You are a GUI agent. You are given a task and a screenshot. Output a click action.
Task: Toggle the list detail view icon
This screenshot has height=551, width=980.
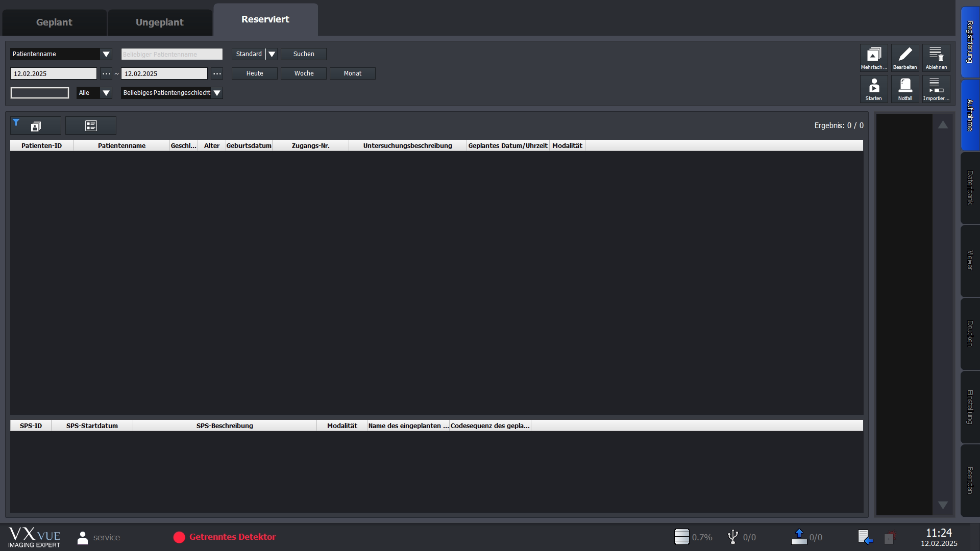pyautogui.click(x=91, y=126)
